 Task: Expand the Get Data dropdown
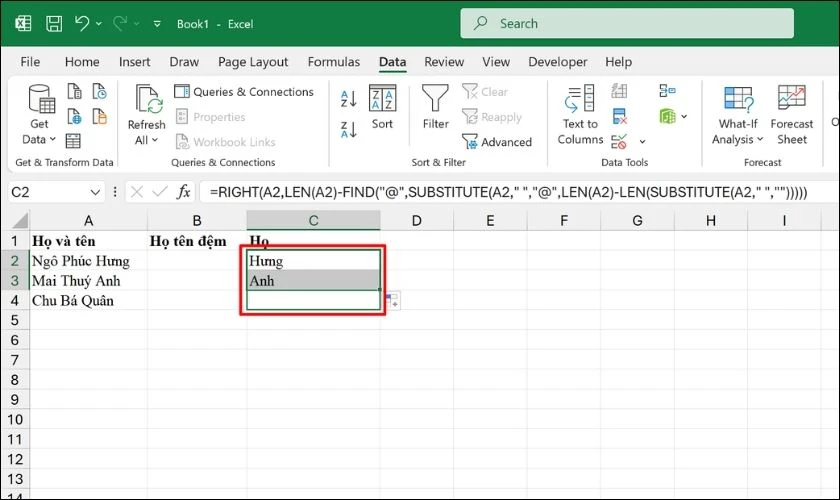[x=40, y=140]
